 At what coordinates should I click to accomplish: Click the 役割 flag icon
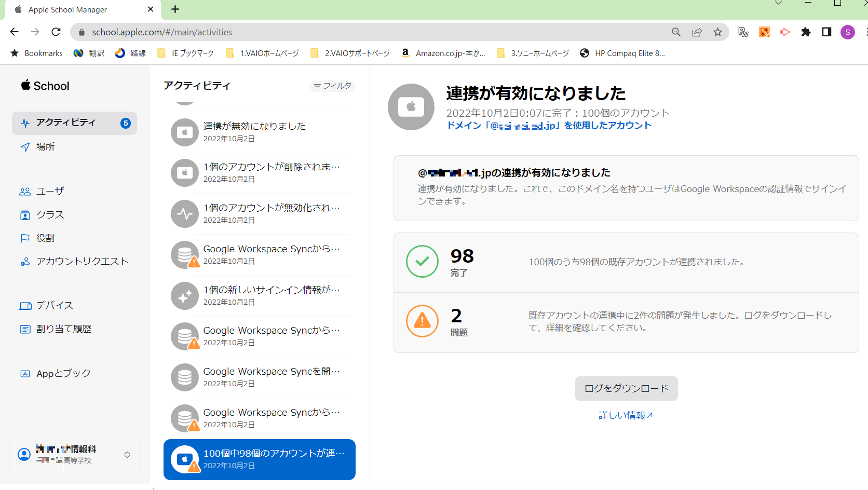pyautogui.click(x=25, y=238)
